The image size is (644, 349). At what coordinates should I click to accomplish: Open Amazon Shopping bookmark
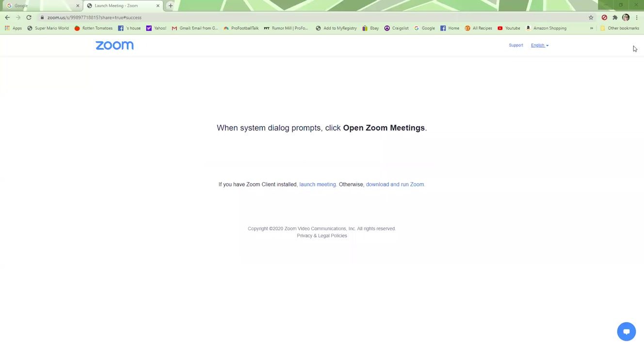(546, 28)
